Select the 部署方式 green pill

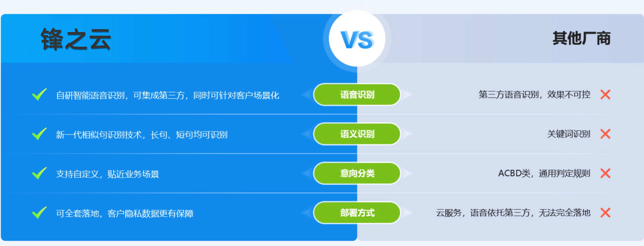357,213
